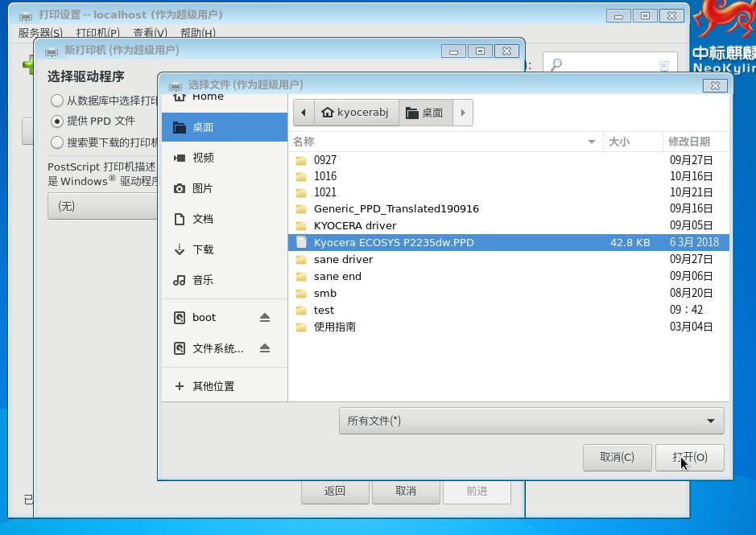This screenshot has height=535, width=756.
Task: Expand the breadcrumb forward chevron
Action: click(462, 113)
